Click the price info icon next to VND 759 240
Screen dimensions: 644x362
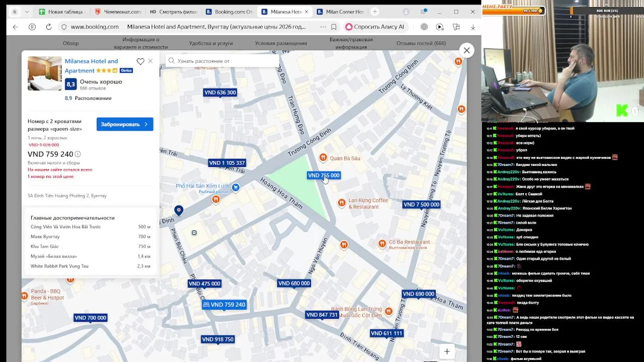(78, 154)
